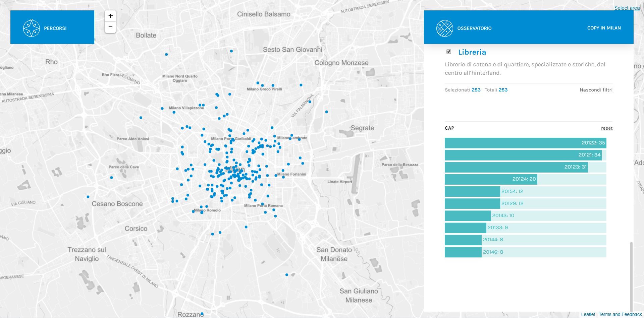Click the CAP filter heading
The width and height of the screenshot is (644, 318).
(x=449, y=128)
